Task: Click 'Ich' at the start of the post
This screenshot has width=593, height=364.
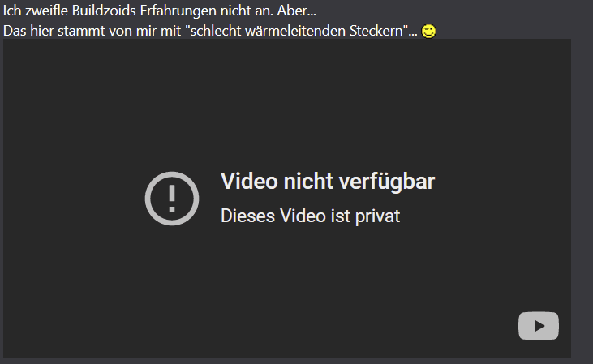Action: pyautogui.click(x=12, y=11)
